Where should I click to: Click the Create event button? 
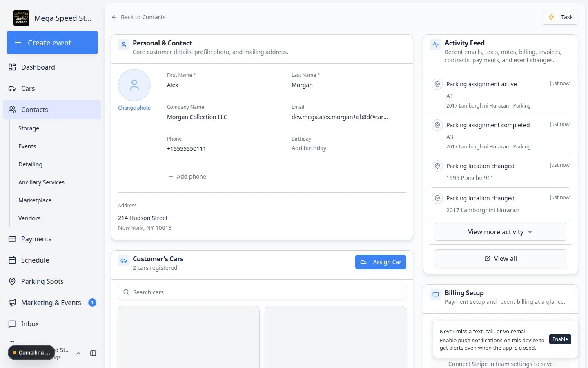point(52,43)
